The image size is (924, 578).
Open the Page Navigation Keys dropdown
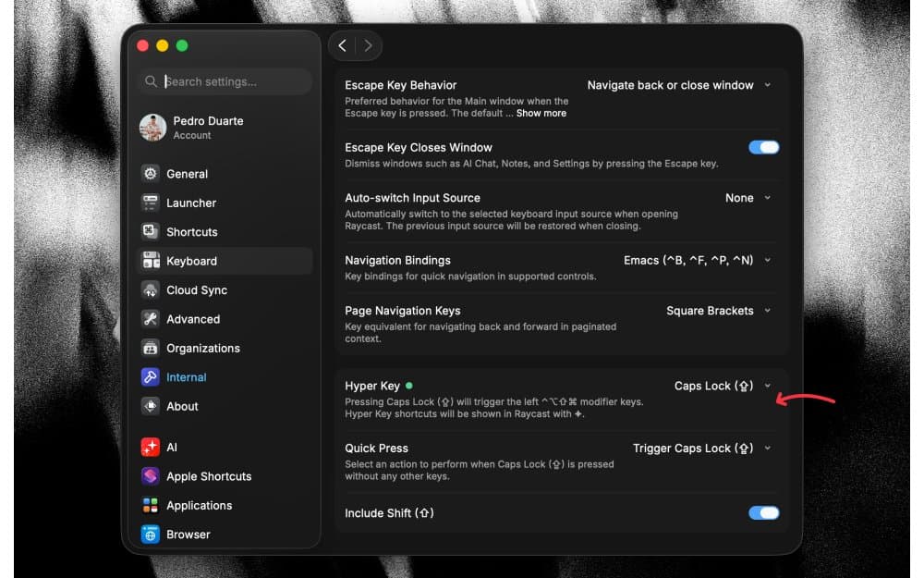[x=718, y=310]
